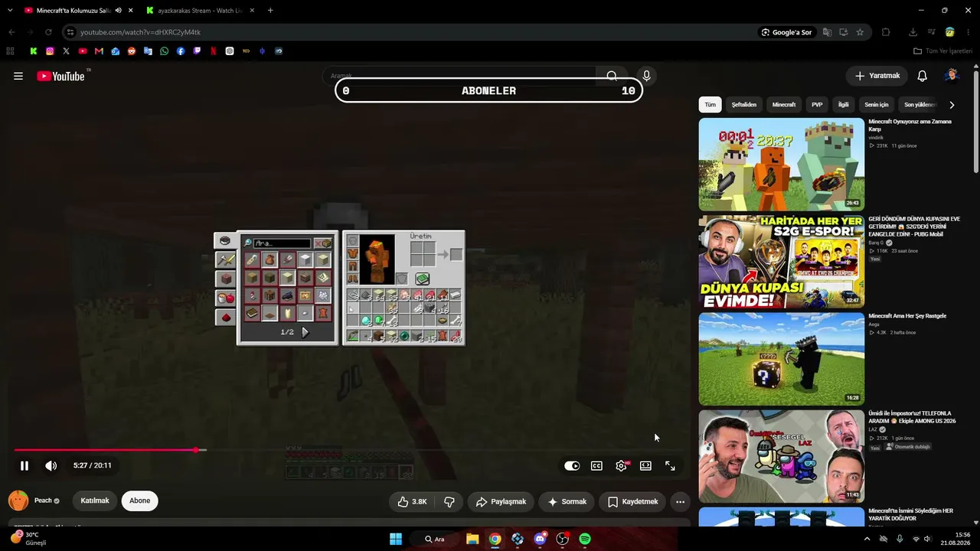Viewport: 980px width, 551px height.
Task: Select the PVP filter chip
Action: (x=817, y=105)
